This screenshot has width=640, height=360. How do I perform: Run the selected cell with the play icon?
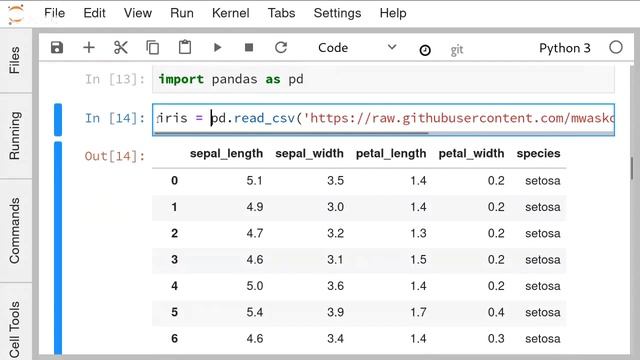218,48
